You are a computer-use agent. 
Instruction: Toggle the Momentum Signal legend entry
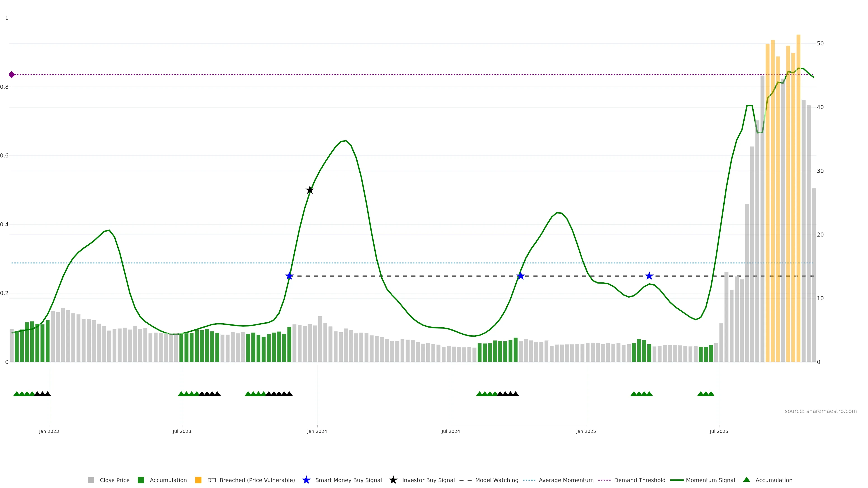(710, 480)
